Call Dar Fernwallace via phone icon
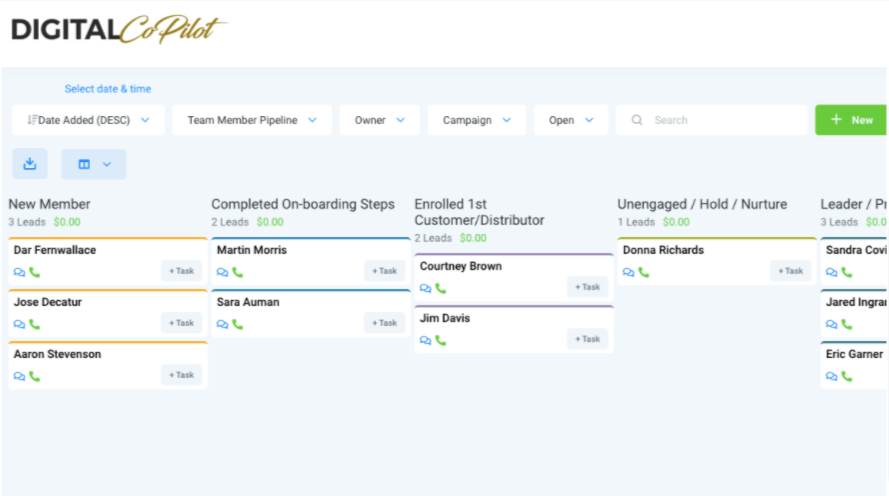The height and width of the screenshot is (496, 889). [x=35, y=272]
